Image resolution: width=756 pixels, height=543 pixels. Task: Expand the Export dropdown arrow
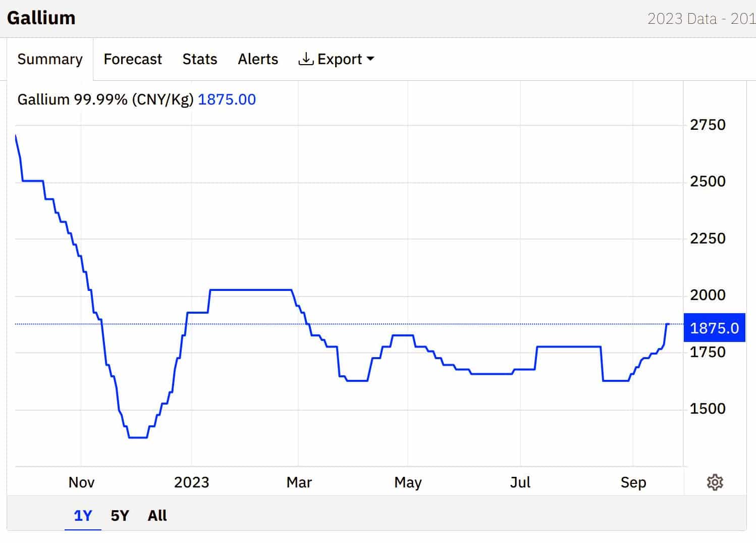tap(370, 59)
